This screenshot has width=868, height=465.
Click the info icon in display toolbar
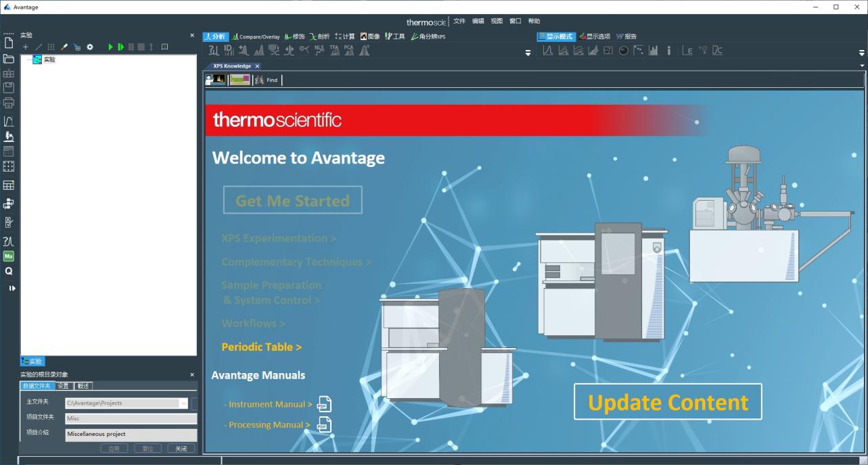[x=669, y=51]
